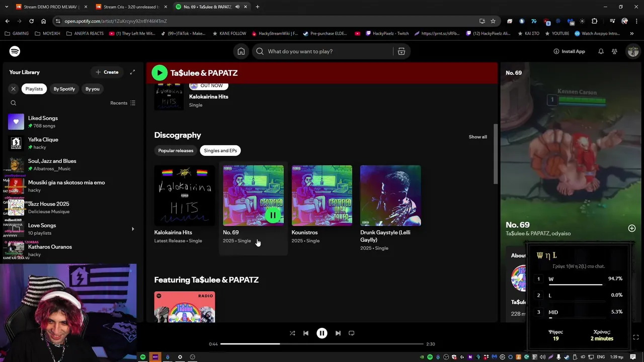The image size is (644, 362).
Task: Switch to Stream Cris 3:20 unreleased tab
Action: tap(131, 7)
